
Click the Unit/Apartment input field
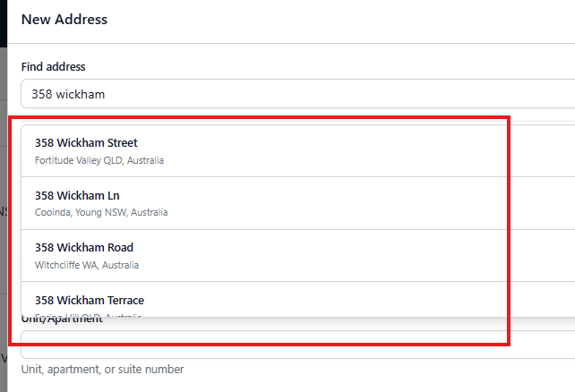(296, 345)
